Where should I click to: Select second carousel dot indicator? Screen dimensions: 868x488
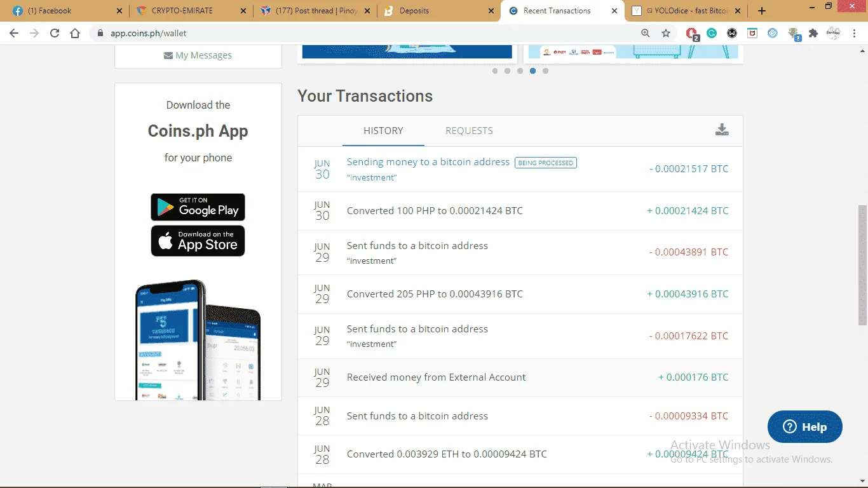click(x=507, y=71)
